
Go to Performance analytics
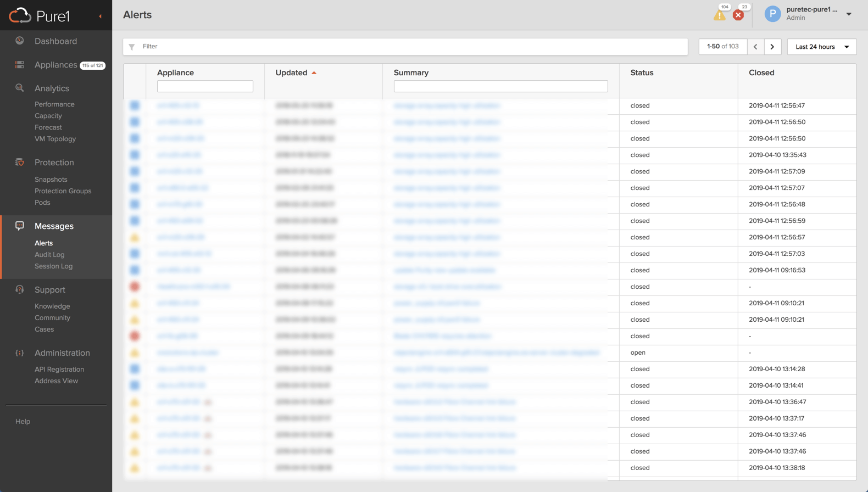[x=54, y=104]
